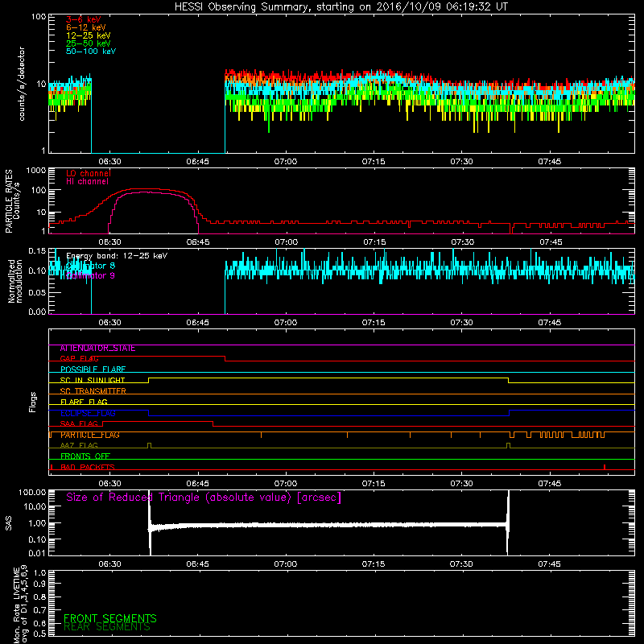Click the SAA_FLAG label
The image size is (644, 644).
[x=79, y=424]
